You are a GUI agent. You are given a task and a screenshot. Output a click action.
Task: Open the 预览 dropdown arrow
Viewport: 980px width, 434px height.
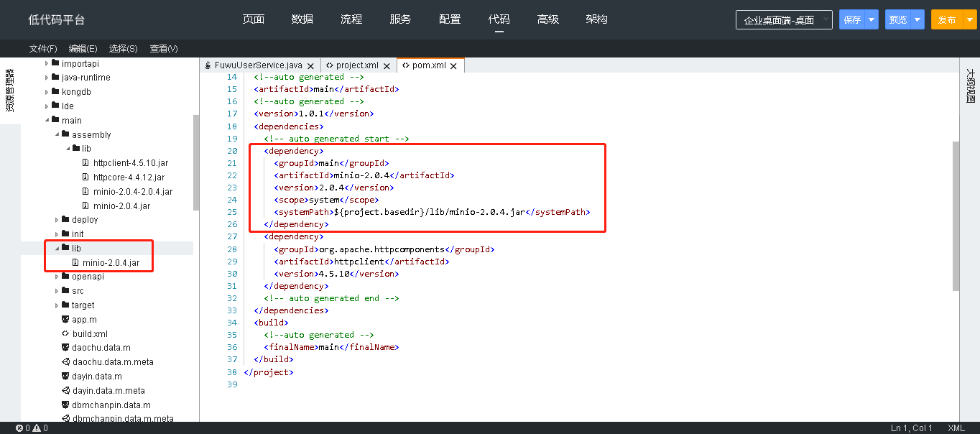pos(917,20)
